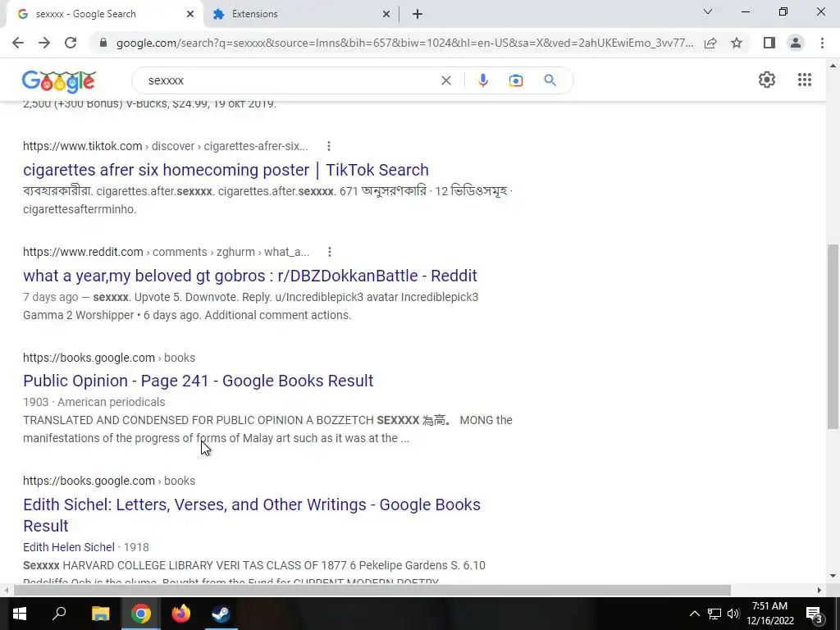Switch to the Extensions tab

[302, 14]
